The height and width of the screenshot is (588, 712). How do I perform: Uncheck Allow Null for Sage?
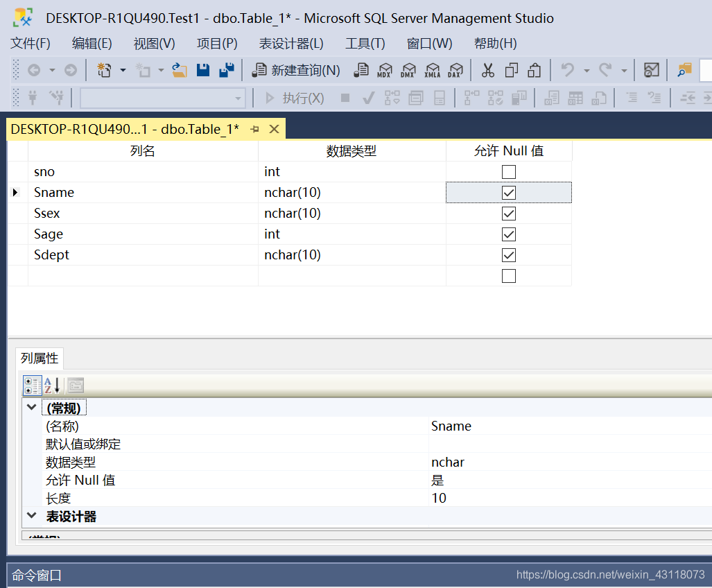pos(509,234)
